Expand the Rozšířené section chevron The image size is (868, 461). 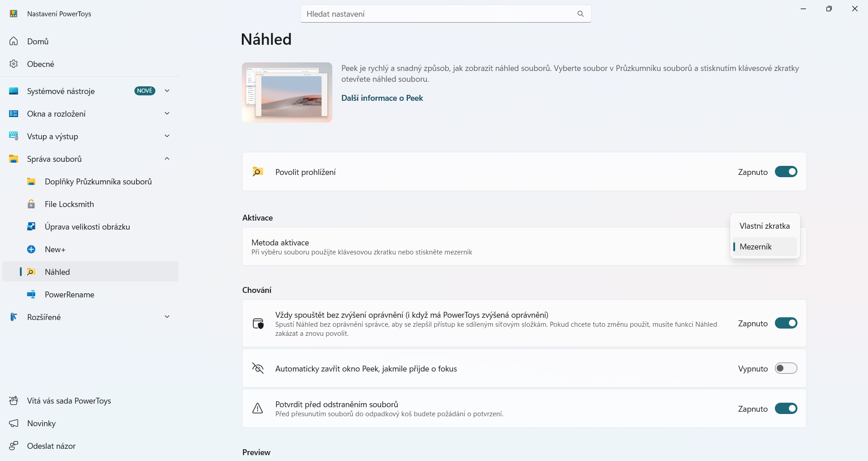click(167, 317)
